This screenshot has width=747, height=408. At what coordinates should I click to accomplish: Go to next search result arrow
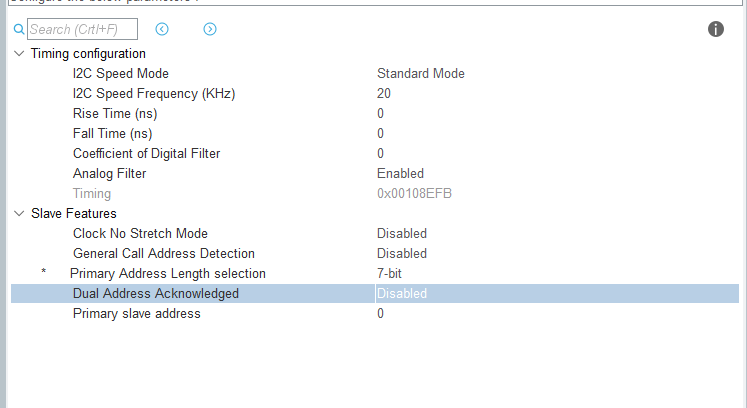[210, 29]
